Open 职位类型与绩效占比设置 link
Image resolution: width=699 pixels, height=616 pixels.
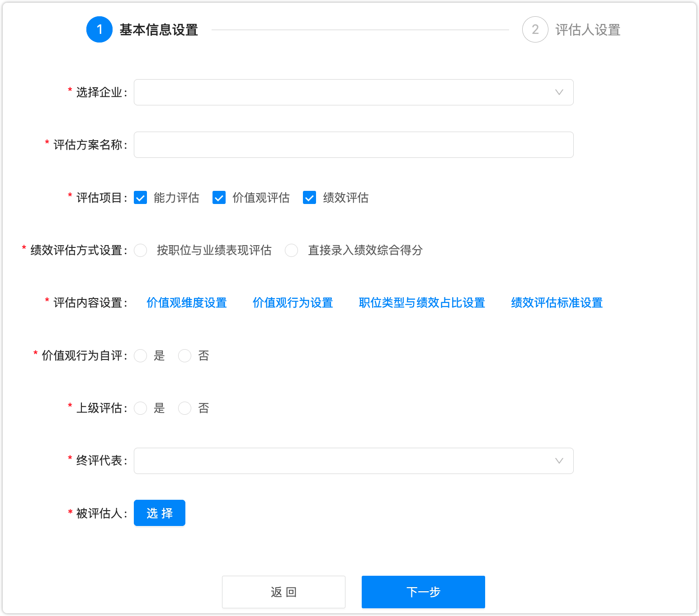pyautogui.click(x=422, y=303)
